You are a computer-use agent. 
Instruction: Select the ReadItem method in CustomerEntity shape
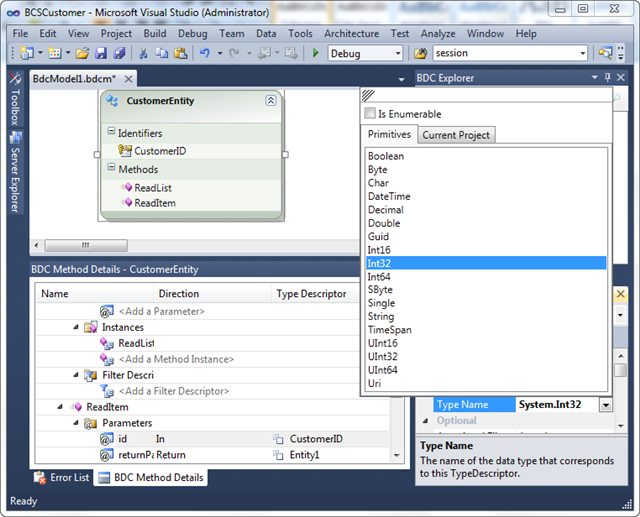(x=155, y=203)
